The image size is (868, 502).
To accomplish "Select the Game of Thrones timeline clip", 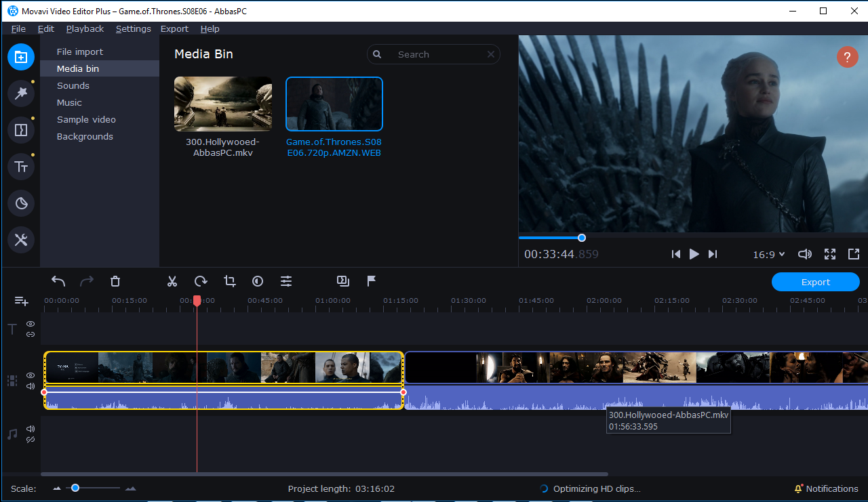I will coord(224,380).
